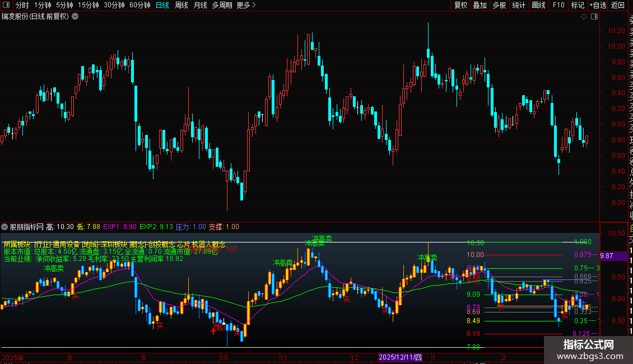The height and width of the screenshot is (364, 633).
Task: Click the 压力: 1.00 value
Action: tap(191, 227)
